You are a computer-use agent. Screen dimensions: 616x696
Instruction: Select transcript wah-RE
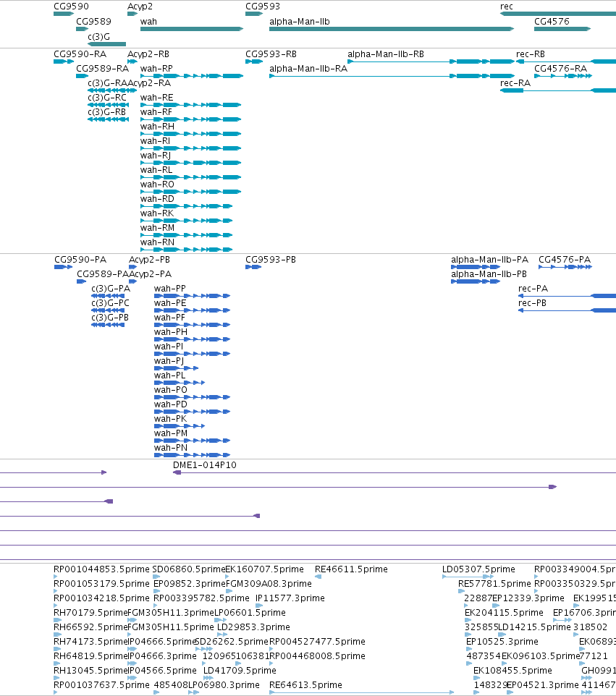click(x=157, y=98)
